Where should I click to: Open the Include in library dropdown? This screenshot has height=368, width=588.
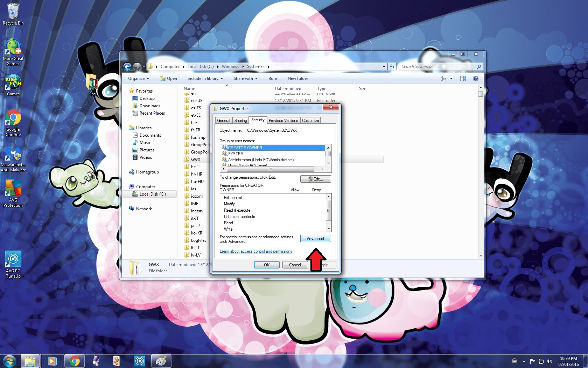coord(205,79)
